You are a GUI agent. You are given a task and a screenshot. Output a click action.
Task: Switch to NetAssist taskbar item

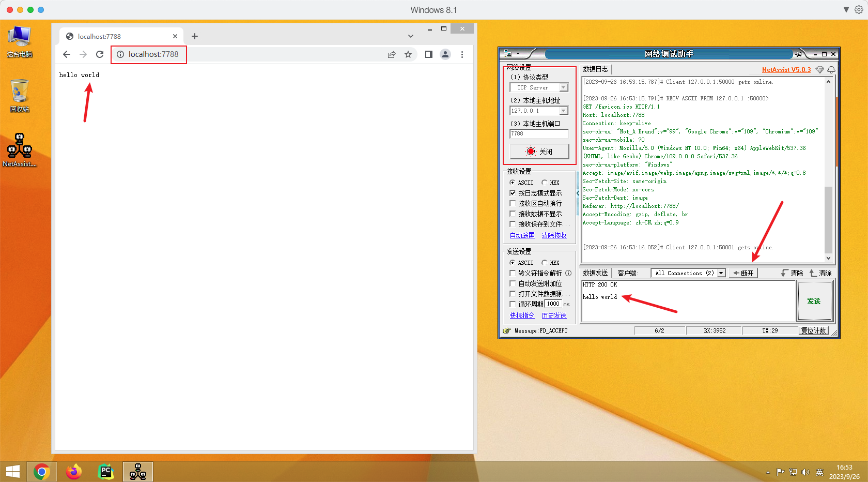138,472
